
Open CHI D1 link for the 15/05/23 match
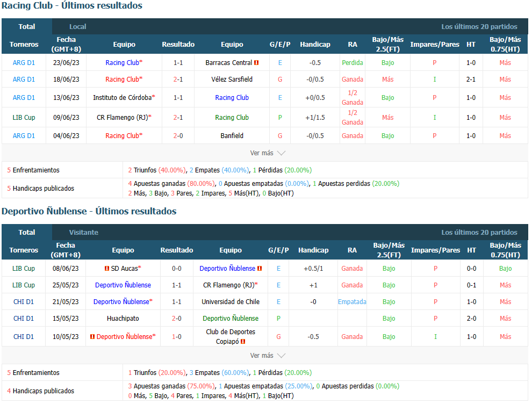click(24, 319)
